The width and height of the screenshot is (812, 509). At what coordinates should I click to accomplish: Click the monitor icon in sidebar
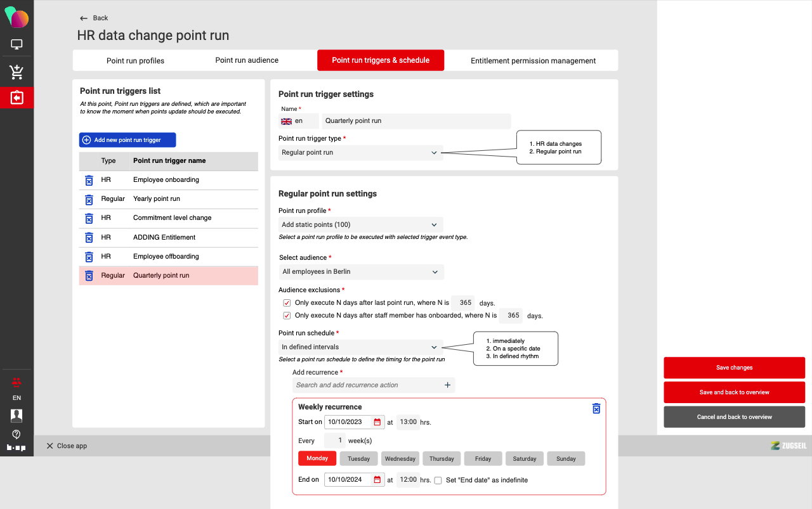click(x=16, y=44)
